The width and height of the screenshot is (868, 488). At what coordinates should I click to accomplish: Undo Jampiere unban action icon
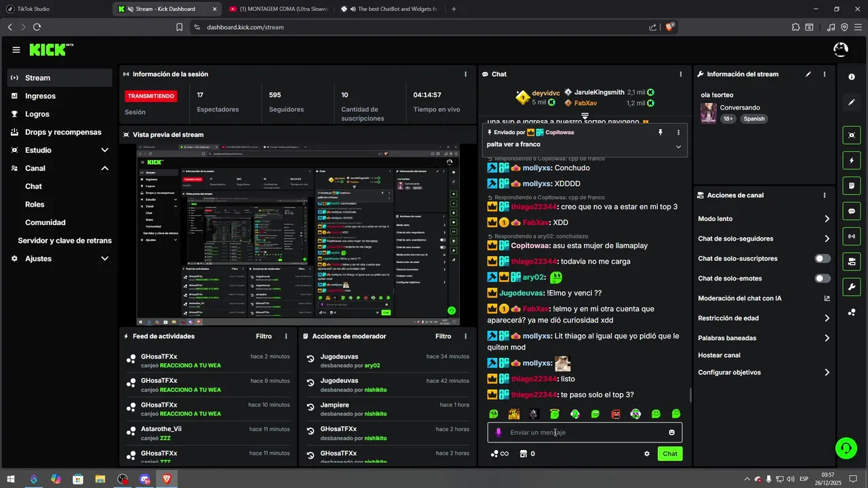coord(311,407)
